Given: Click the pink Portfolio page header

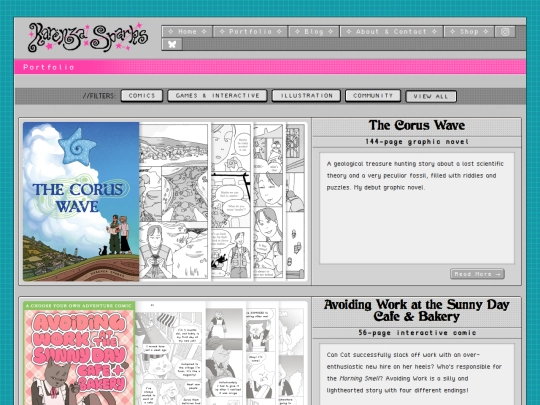Looking at the screenshot, I should [270, 67].
